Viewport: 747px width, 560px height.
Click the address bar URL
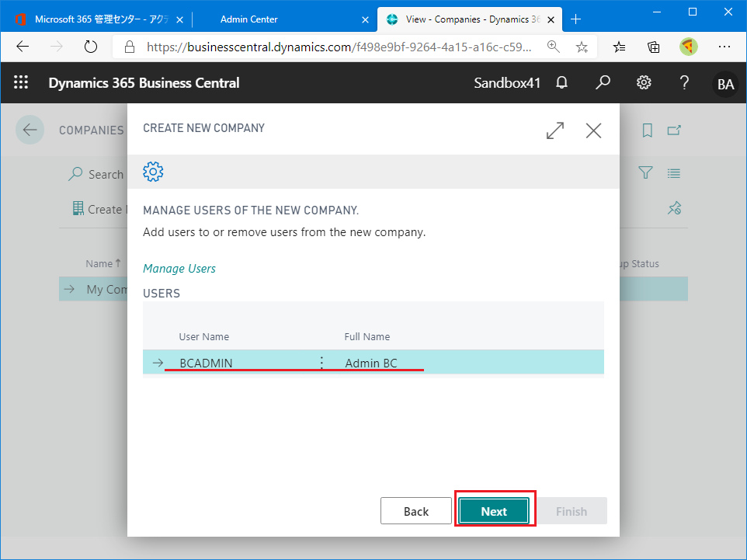[339, 47]
